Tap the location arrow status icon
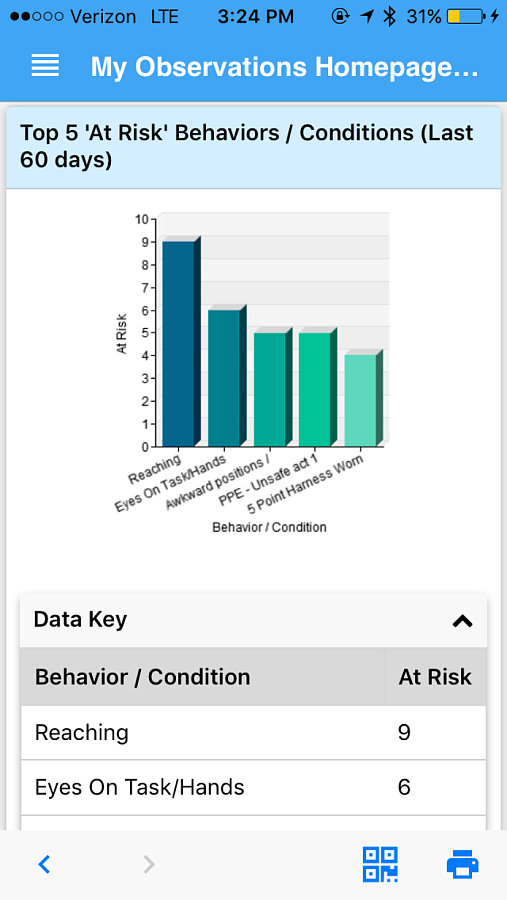The image size is (507, 900). click(366, 17)
